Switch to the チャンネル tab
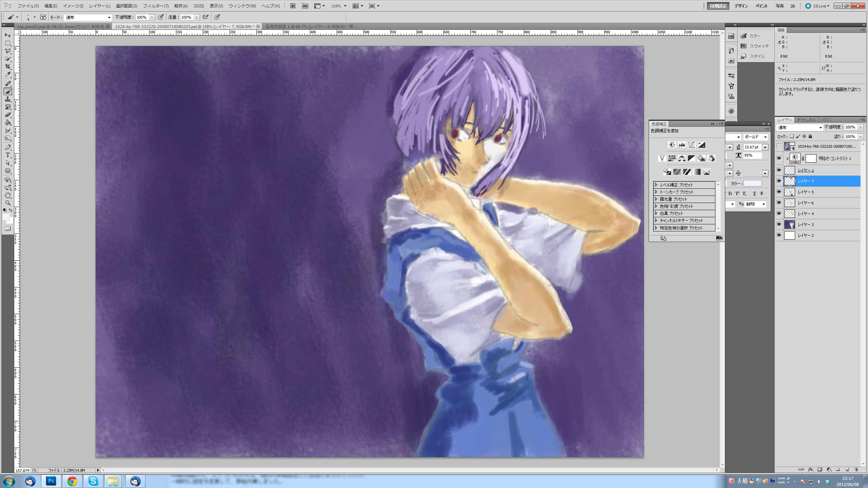The height and width of the screenshot is (488, 868). [806, 120]
